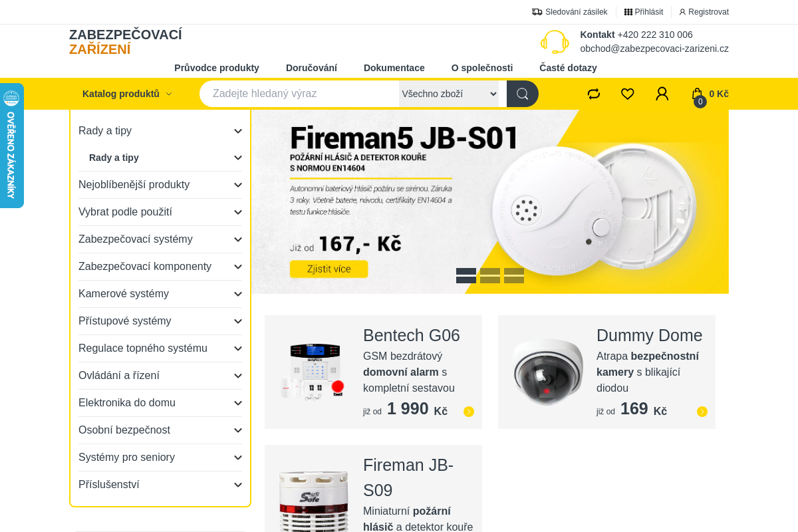Go to Časté dotazy menu item
The height and width of the screenshot is (532, 798).
coord(568,68)
